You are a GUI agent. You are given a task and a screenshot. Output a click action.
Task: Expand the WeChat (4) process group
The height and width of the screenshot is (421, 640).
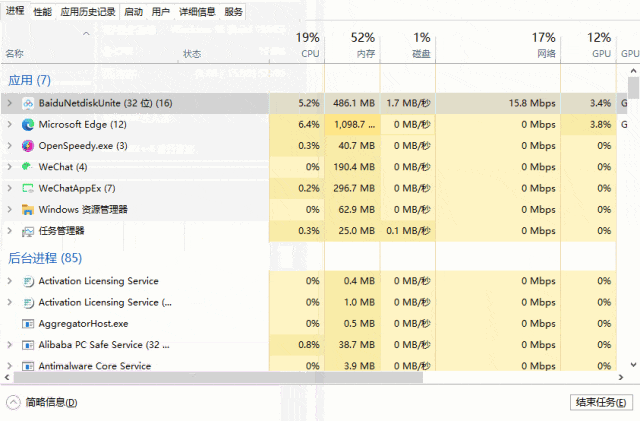click(x=10, y=167)
